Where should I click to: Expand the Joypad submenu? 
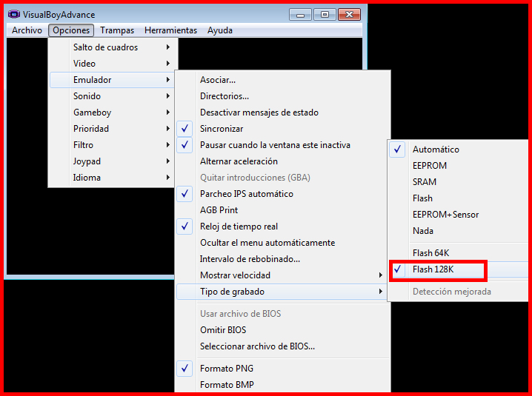112,161
